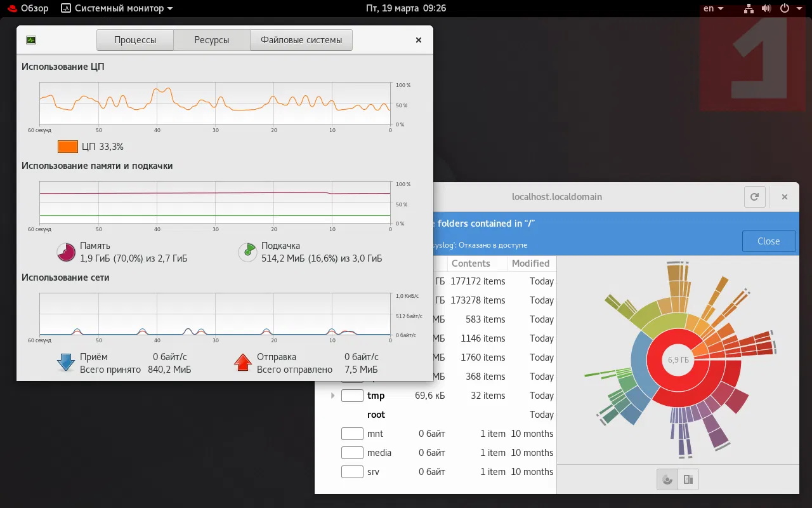Expand the tmp folder row
812x508 pixels.
click(x=332, y=396)
